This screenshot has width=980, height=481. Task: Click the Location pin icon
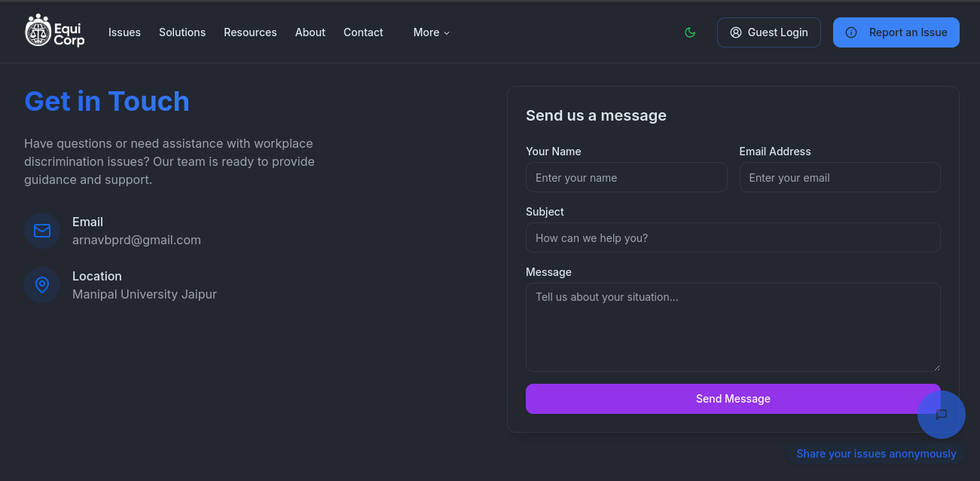[x=42, y=285]
